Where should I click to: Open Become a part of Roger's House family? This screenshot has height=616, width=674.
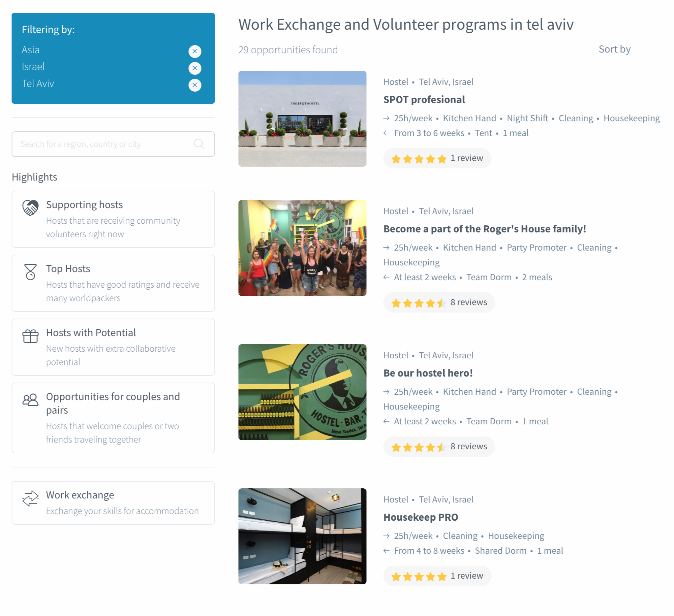pyautogui.click(x=484, y=229)
